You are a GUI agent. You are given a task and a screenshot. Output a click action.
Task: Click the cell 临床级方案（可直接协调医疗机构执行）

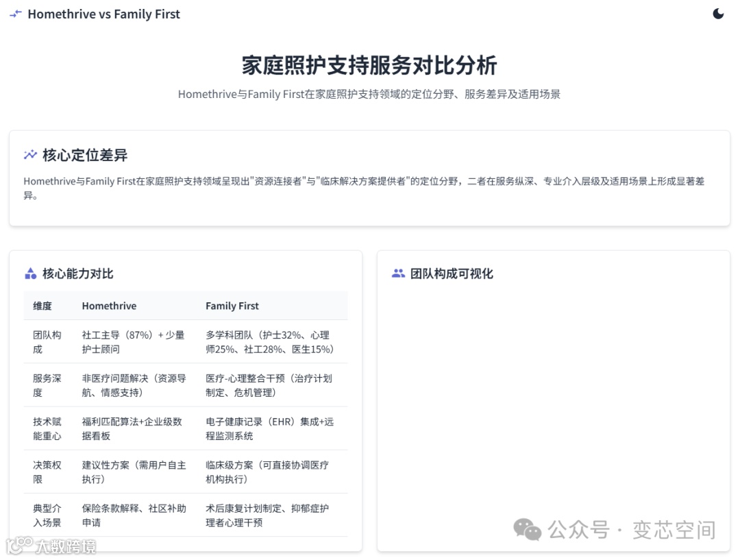(x=267, y=472)
